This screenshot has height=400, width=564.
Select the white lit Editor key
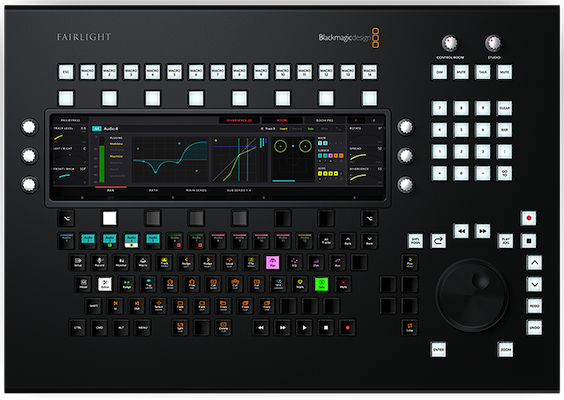point(105,284)
